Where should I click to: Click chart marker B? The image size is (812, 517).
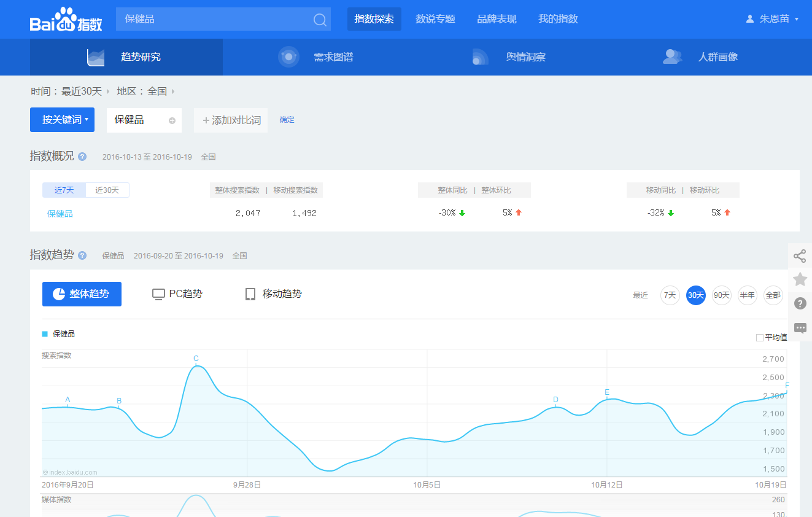click(x=119, y=401)
